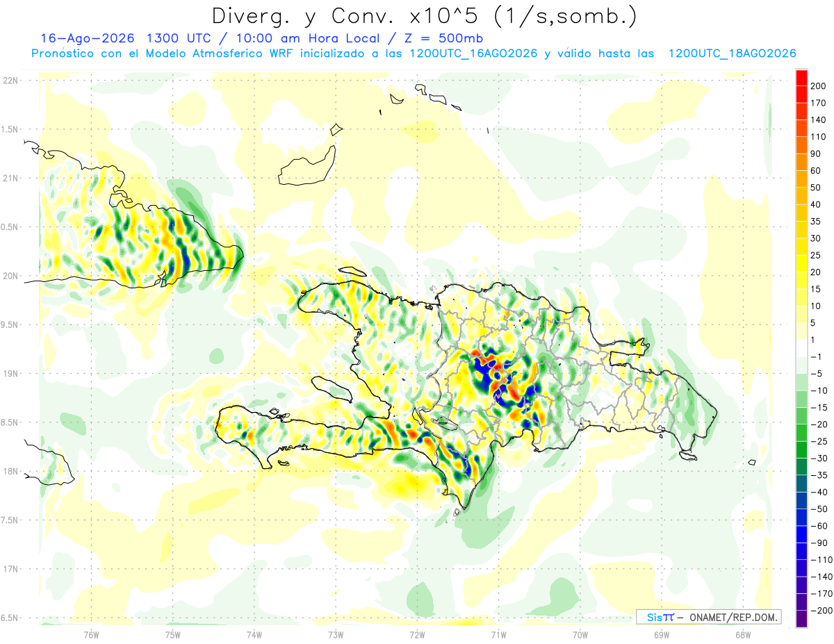The height and width of the screenshot is (644, 834).
Task: Click the '18N' latitude label
Action: click(x=10, y=471)
